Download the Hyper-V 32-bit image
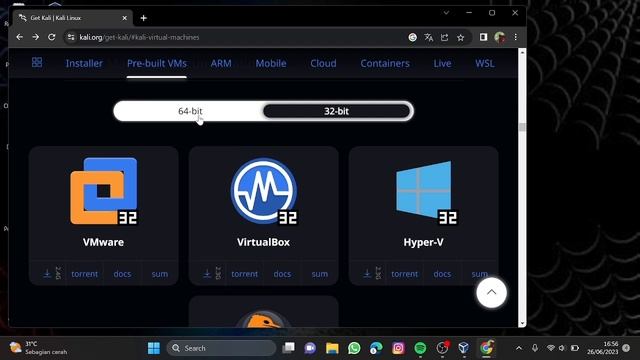Screen dimensions: 640x360 tap(367, 273)
